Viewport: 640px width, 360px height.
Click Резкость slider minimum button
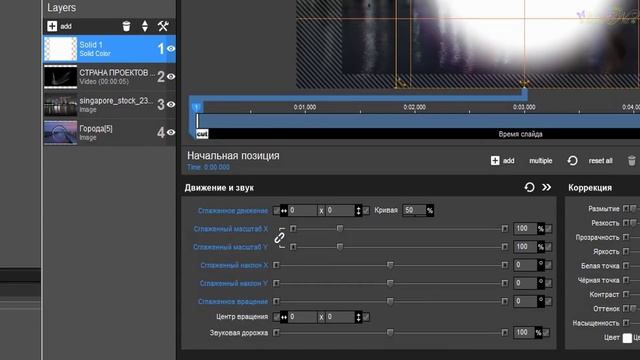(x=626, y=223)
